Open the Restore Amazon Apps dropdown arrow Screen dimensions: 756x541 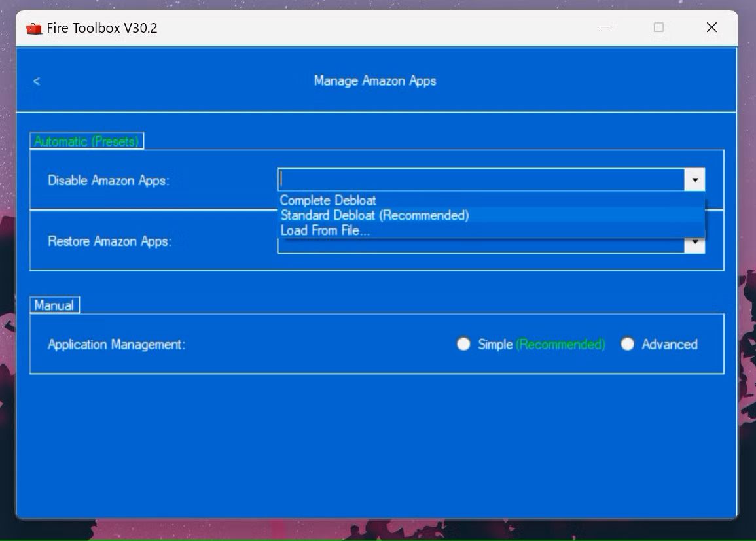[x=694, y=245]
